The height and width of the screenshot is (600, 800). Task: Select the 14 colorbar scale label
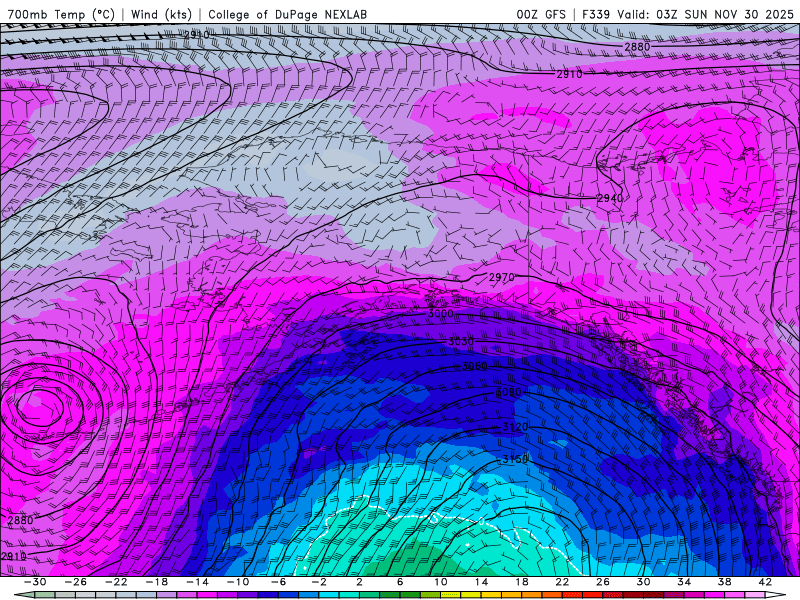click(x=481, y=582)
